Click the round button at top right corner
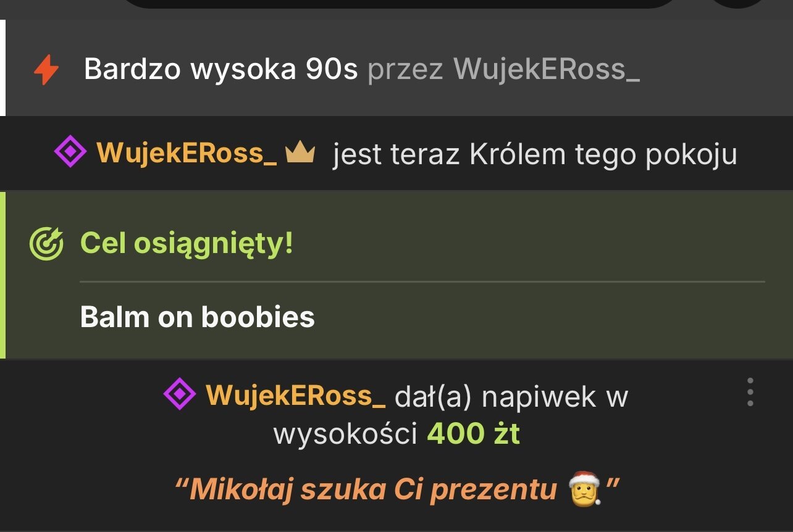The image size is (793, 532). pos(738,3)
